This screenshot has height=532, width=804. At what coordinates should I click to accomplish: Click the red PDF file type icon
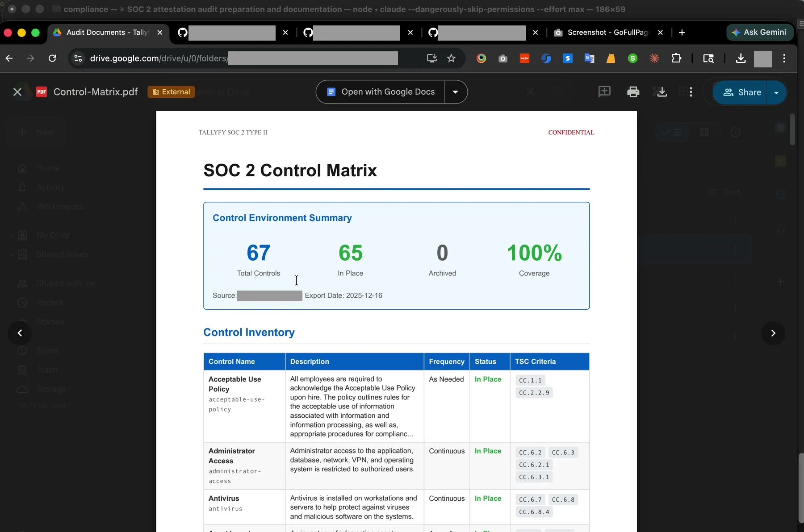tap(42, 92)
